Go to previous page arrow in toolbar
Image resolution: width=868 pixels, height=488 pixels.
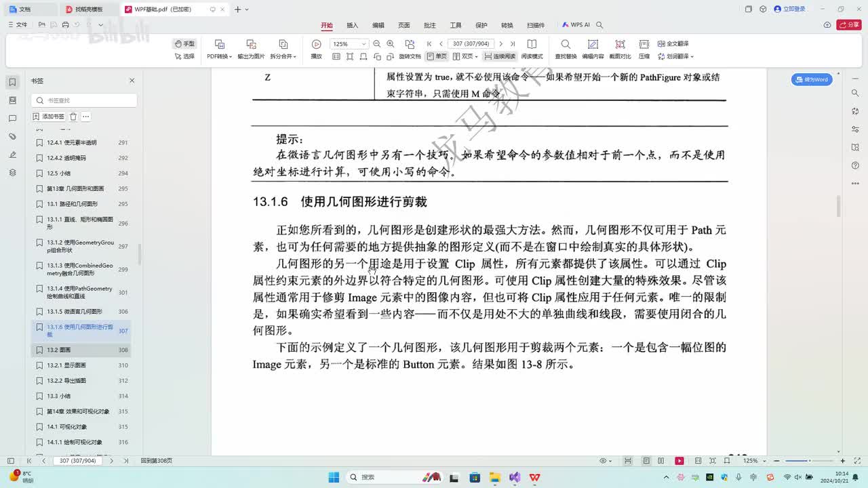tap(441, 44)
